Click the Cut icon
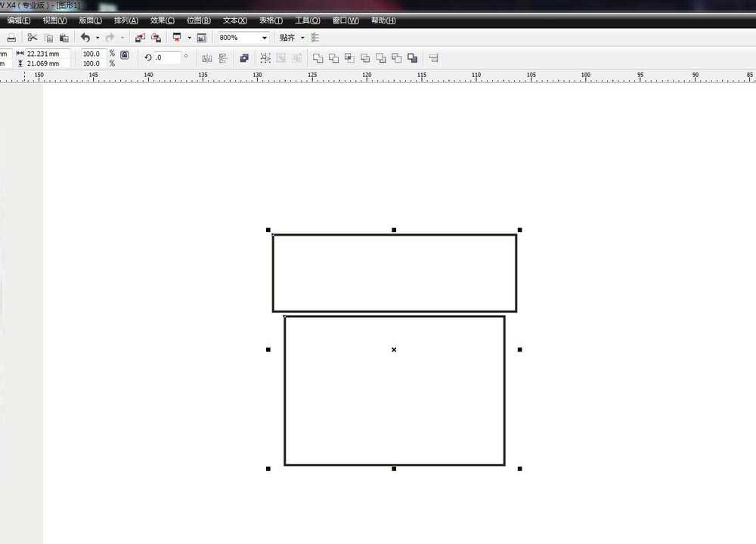 (32, 37)
